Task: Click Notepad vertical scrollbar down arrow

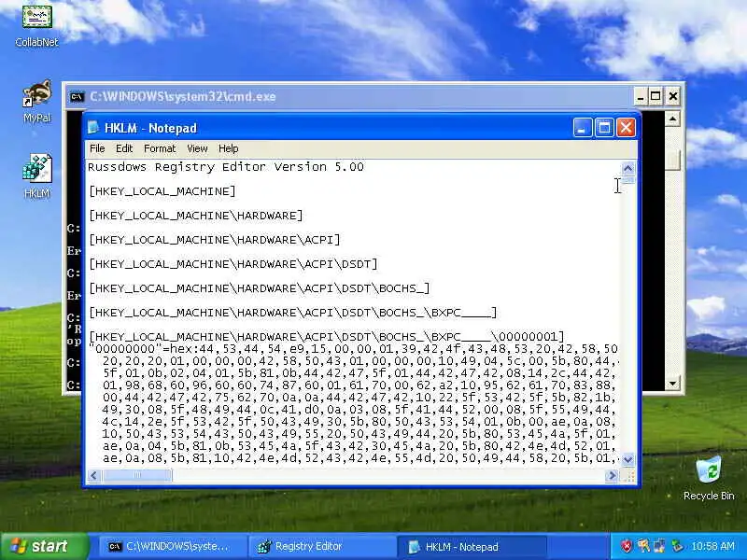Action: [627, 459]
